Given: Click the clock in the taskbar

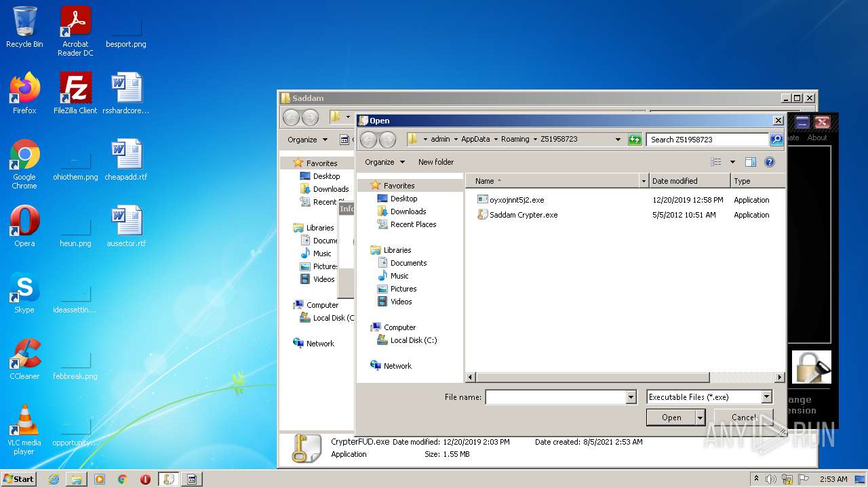Looking at the screenshot, I should coord(833,479).
